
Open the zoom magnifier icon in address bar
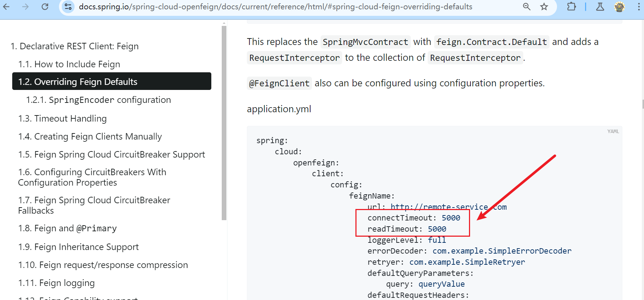click(x=526, y=6)
